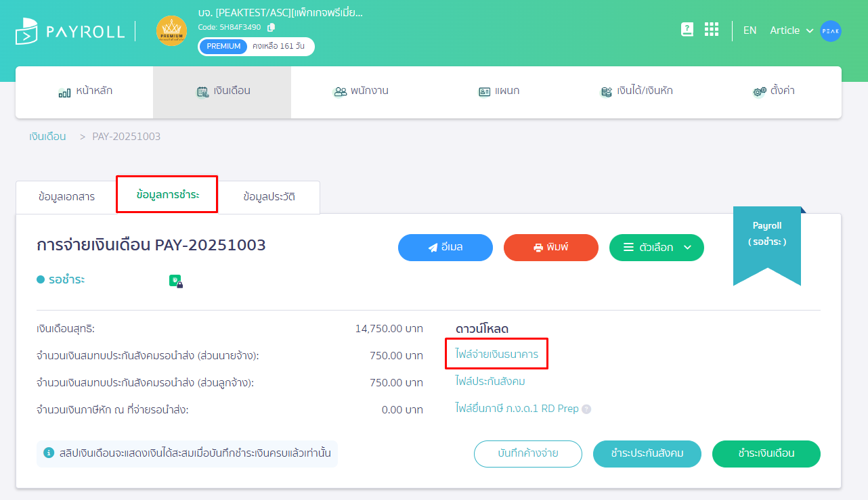Switch to the ข้อมูลเอกสาร tab
Screen dimensions: 868x500
(x=66, y=197)
